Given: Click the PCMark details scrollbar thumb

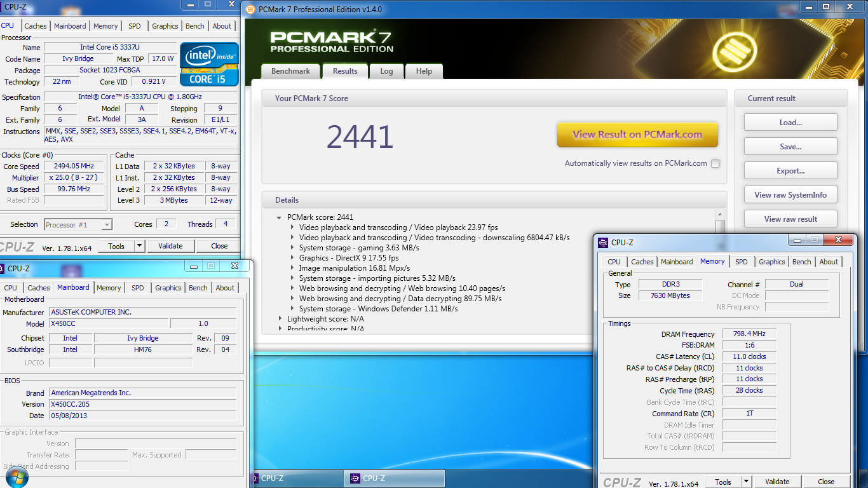Looking at the screenshot, I should [720, 227].
